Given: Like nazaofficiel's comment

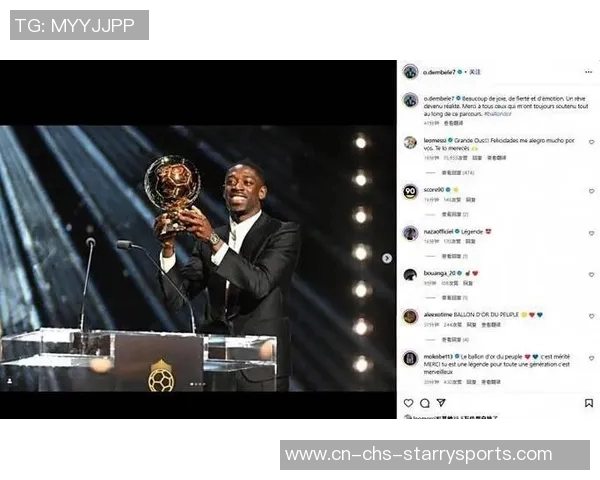Looking at the screenshot, I should (x=591, y=233).
